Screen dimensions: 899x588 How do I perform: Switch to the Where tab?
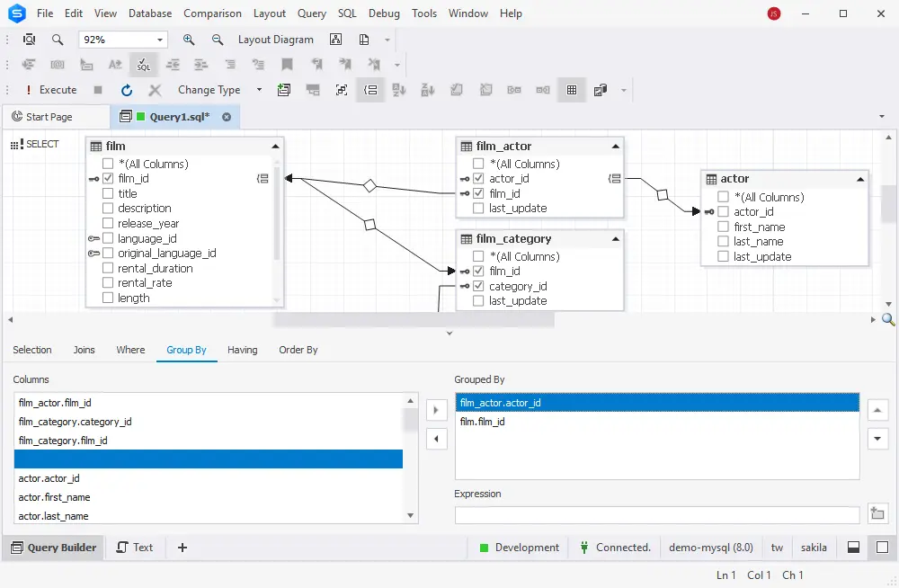(130, 350)
